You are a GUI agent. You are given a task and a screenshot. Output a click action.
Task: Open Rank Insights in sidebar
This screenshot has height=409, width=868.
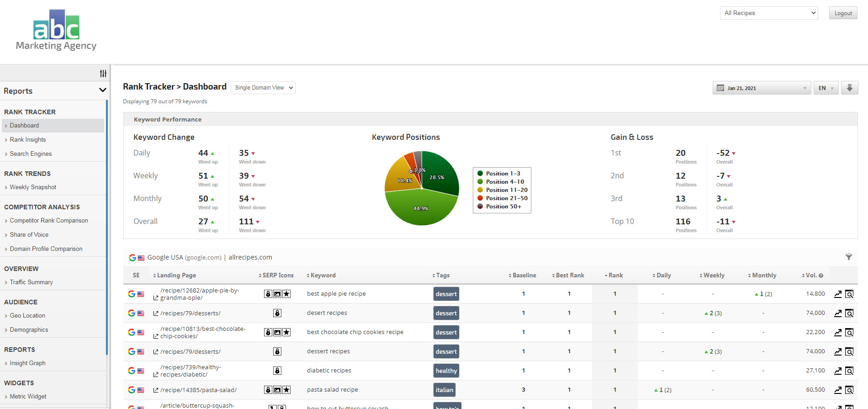pos(28,140)
